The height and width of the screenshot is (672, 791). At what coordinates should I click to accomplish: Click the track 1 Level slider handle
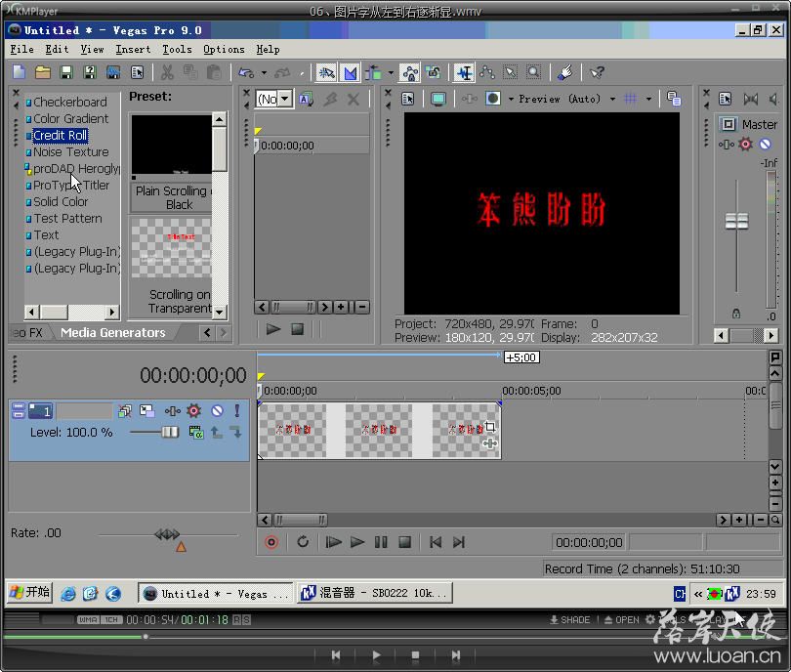tap(170, 433)
